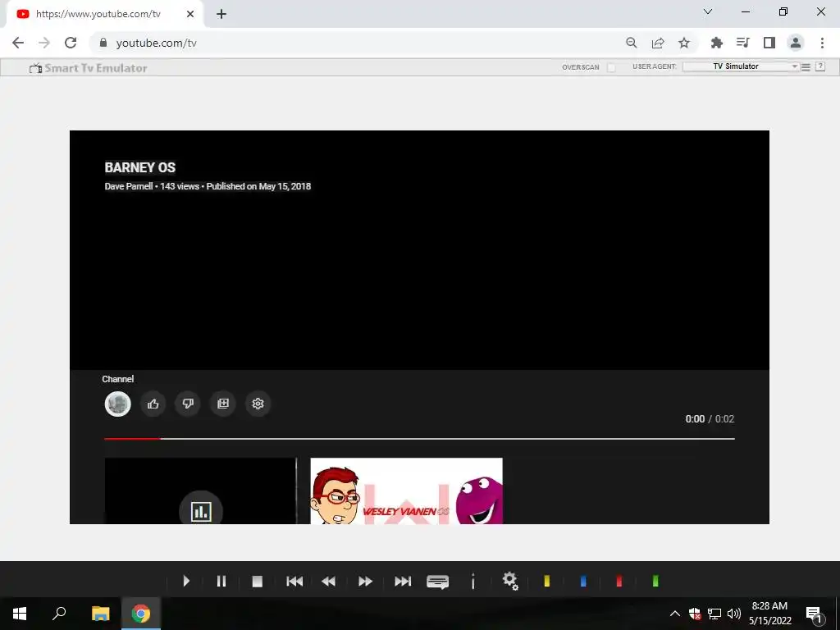Stop button on emulator remote bar
Viewport: 840px width, 630px height.
click(x=257, y=582)
